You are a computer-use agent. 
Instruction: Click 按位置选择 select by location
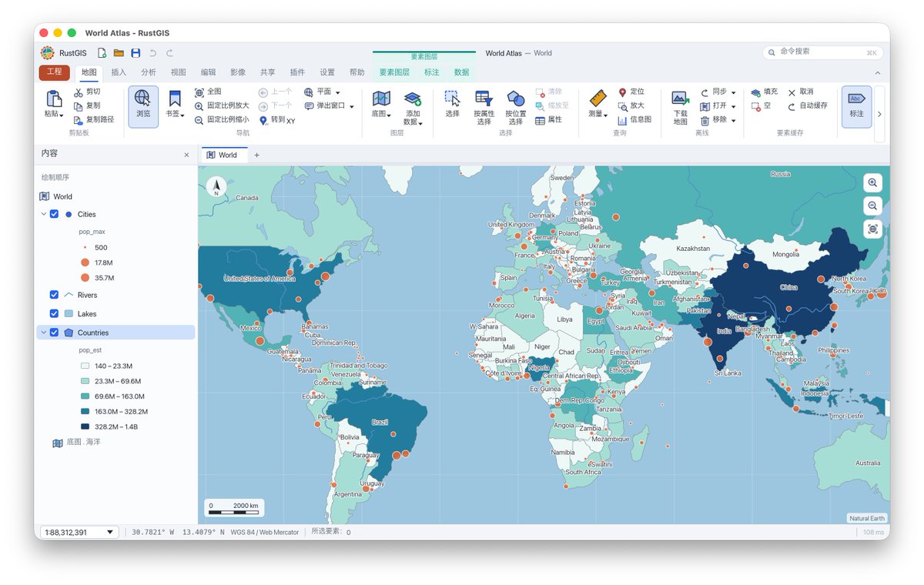515,107
